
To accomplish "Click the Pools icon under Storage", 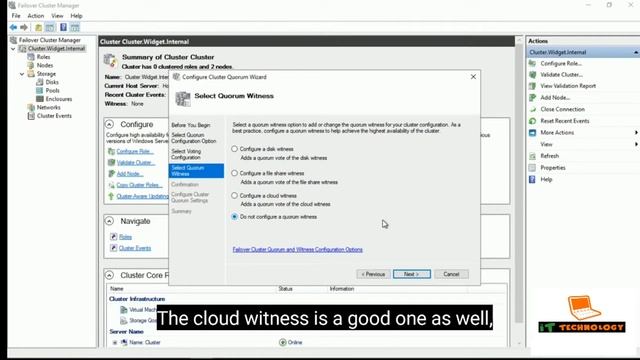I will click(x=40, y=91).
